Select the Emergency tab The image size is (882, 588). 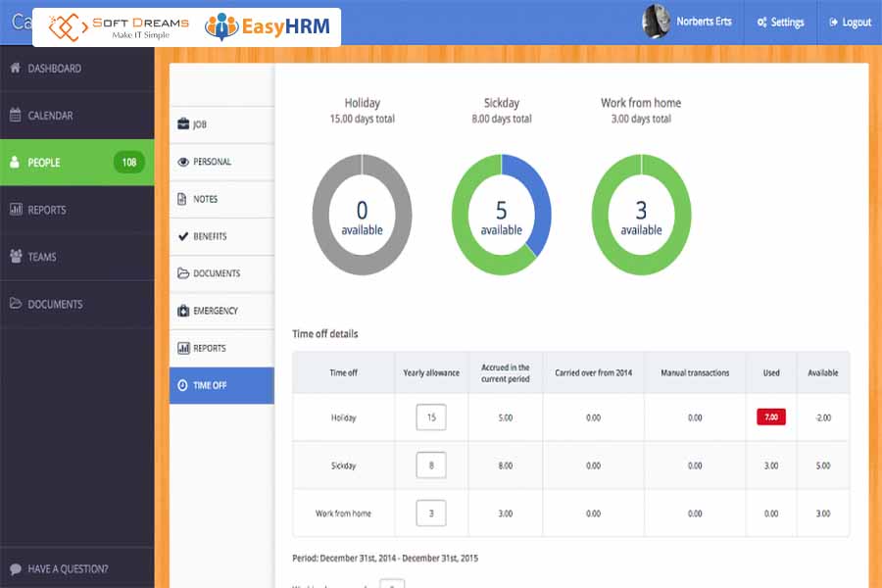221,311
